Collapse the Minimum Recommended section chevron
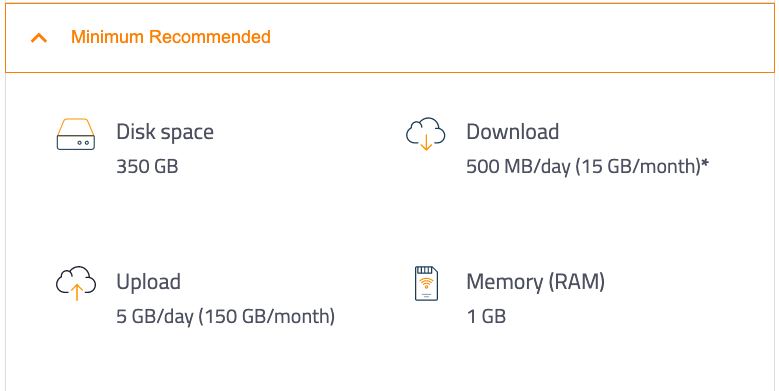This screenshot has height=391, width=779. pos(39,38)
